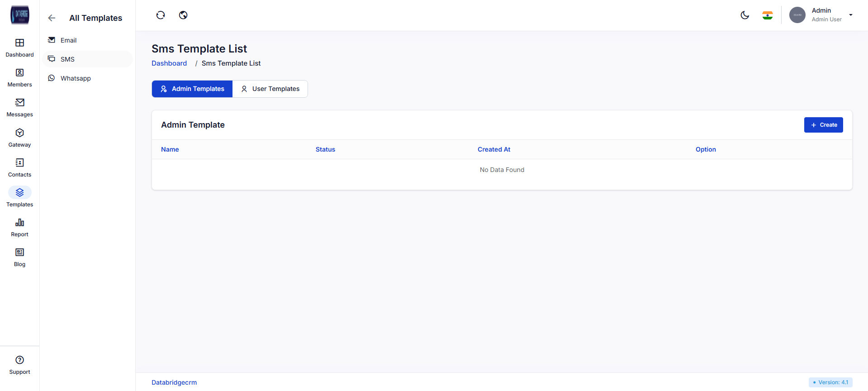Click the Databridgecrm footer link
Viewport: 868px width, 391px height.
tap(174, 382)
